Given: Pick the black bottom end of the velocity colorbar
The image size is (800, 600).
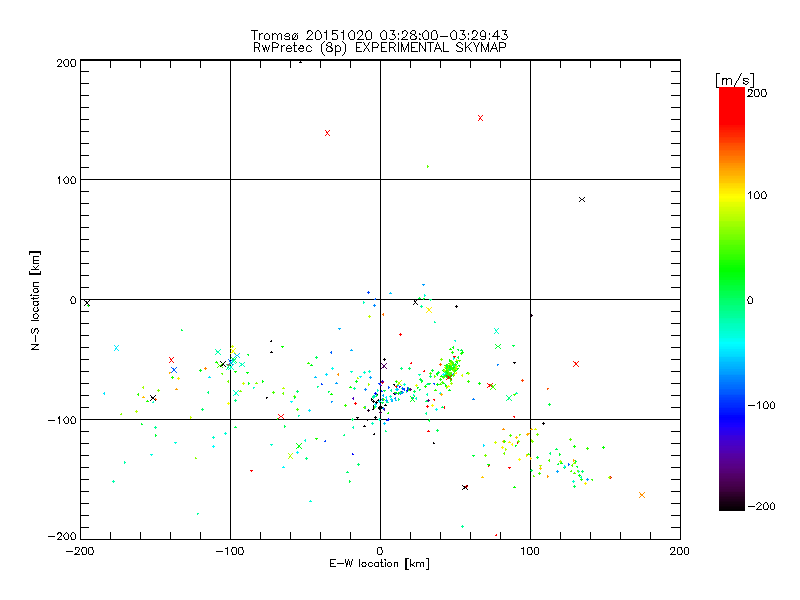Looking at the screenshot, I should [732, 505].
